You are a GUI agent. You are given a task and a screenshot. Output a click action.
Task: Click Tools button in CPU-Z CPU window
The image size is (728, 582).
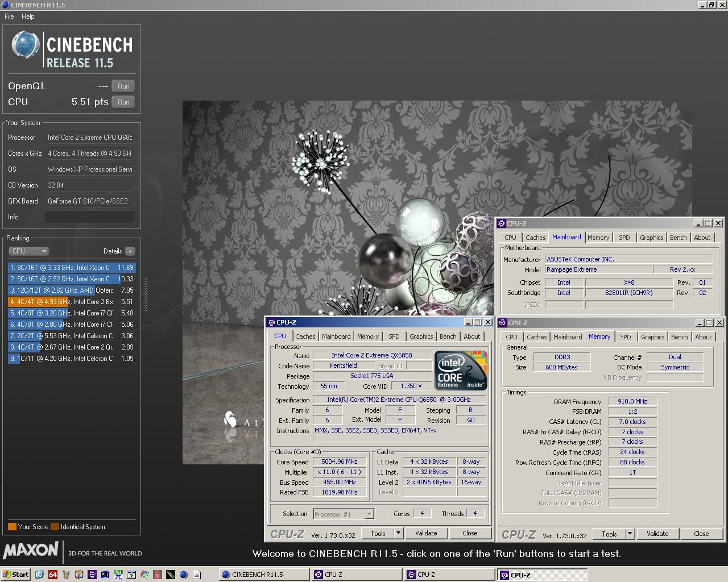[x=378, y=533]
